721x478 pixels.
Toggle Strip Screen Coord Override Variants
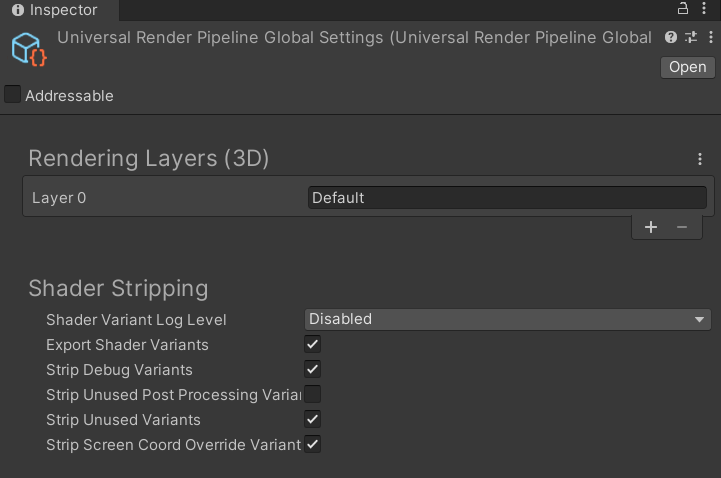(x=313, y=445)
